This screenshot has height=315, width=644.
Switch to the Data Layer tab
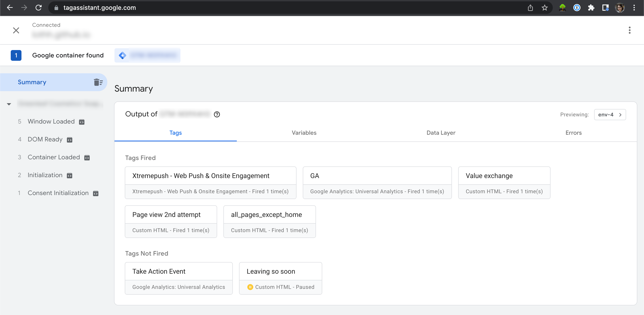441,133
